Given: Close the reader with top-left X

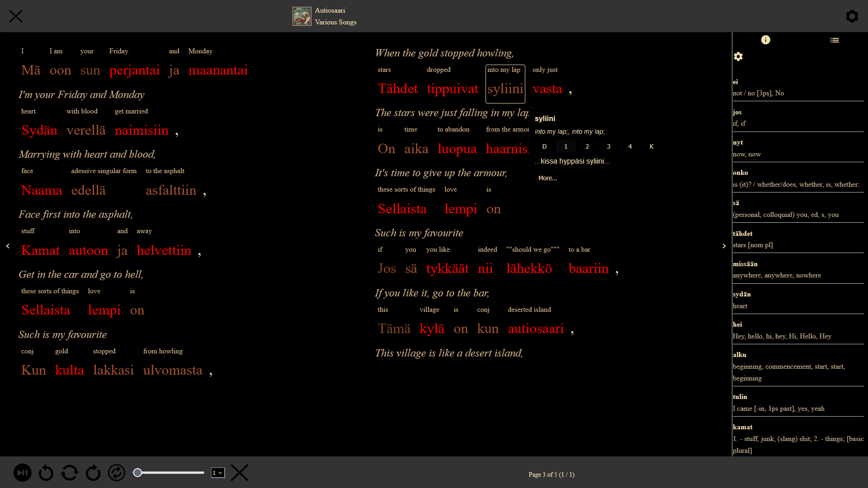Looking at the screenshot, I should click(x=16, y=16).
